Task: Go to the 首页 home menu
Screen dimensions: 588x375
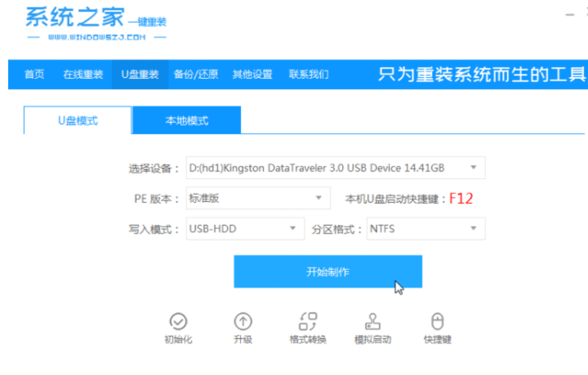Action: click(x=34, y=74)
